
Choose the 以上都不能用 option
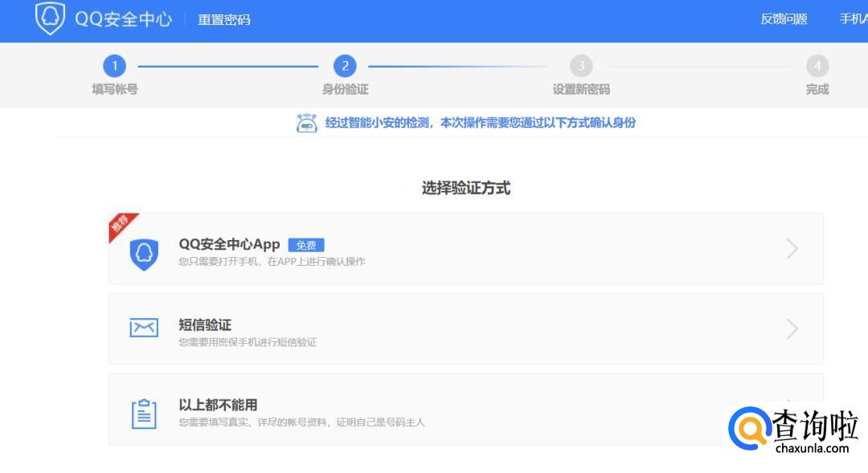click(466, 410)
